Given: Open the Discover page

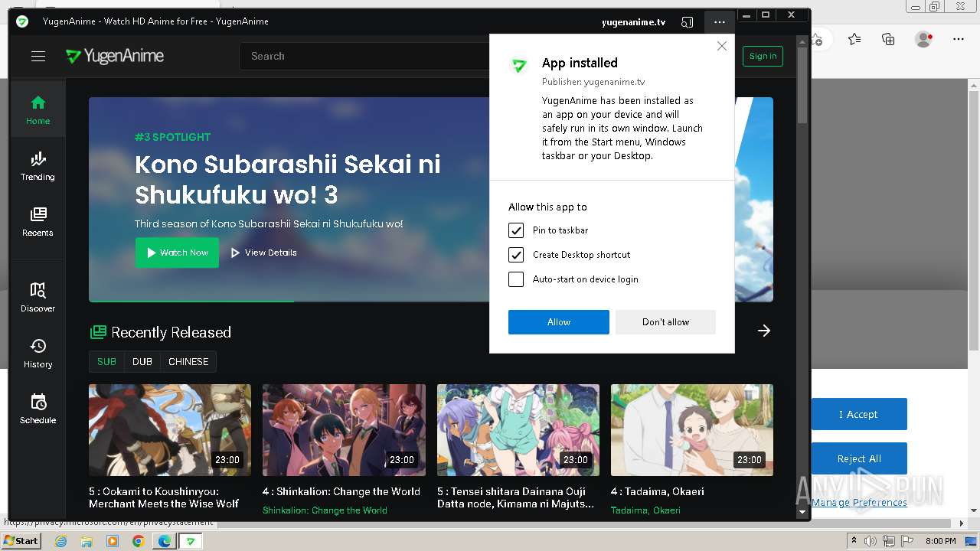Looking at the screenshot, I should tap(38, 297).
